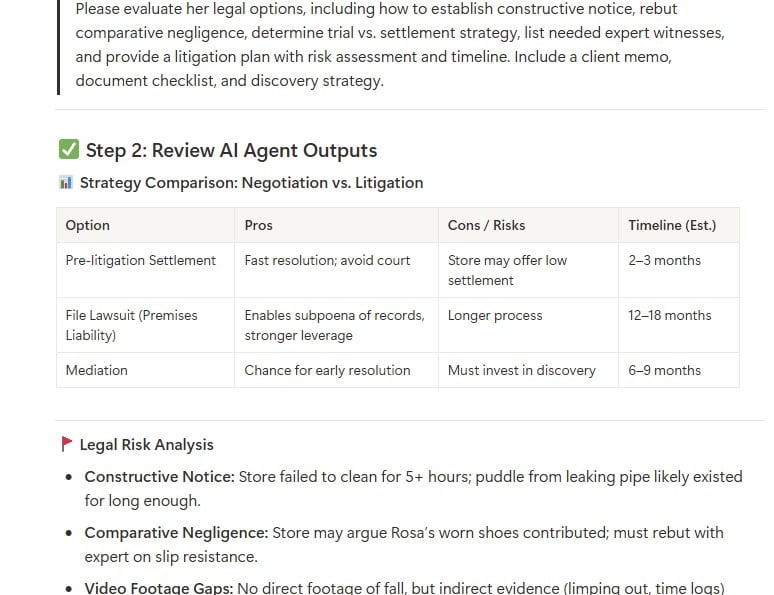Image resolution: width=774 pixels, height=595 pixels.
Task: Select the "File Lawsuit (Premises Liability)" cell
Action: [x=131, y=325]
